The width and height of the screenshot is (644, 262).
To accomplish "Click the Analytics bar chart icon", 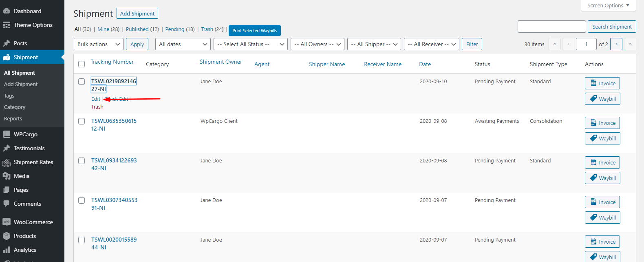I will pos(7,250).
